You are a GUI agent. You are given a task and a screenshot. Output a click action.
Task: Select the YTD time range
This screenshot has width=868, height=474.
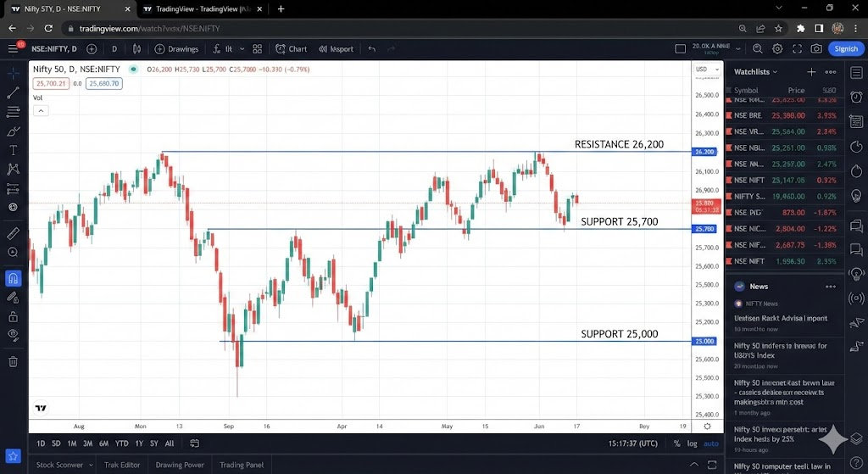coord(122,443)
